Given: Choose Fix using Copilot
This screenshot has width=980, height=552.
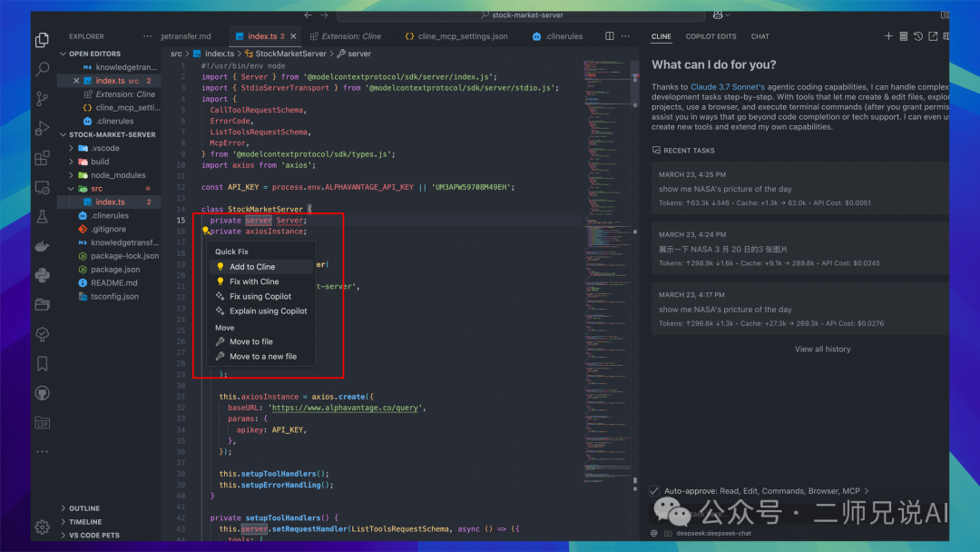Looking at the screenshot, I should point(261,296).
